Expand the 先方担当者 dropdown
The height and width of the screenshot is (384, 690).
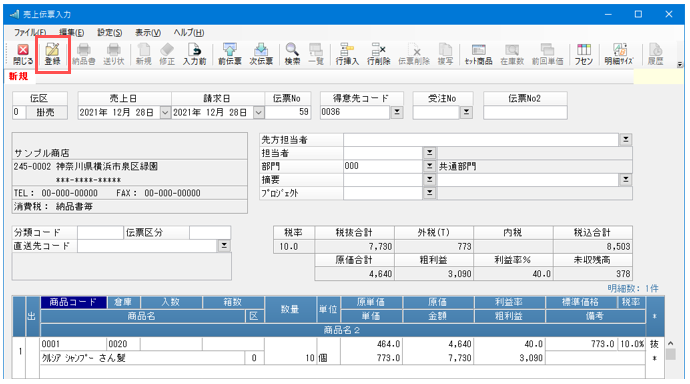(625, 140)
